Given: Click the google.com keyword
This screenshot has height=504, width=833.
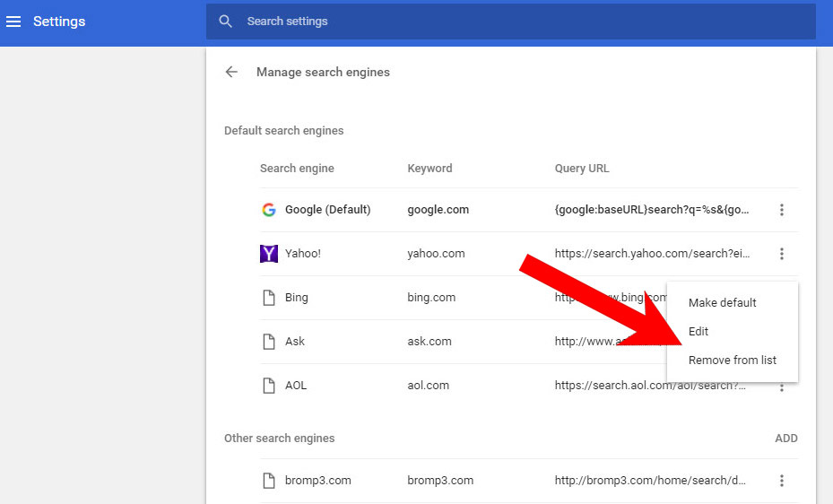Looking at the screenshot, I should click(x=438, y=210).
